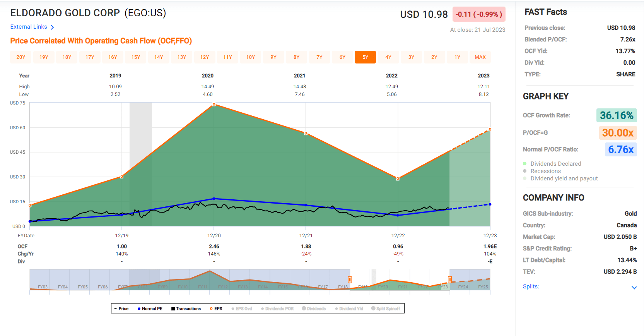The image size is (644, 336).
Task: Click the Market Cap value USD 2.050 B
Action: click(x=620, y=237)
